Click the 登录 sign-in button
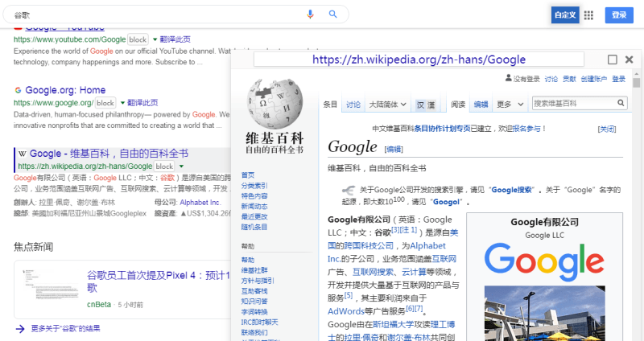644x341 pixels. tap(619, 15)
